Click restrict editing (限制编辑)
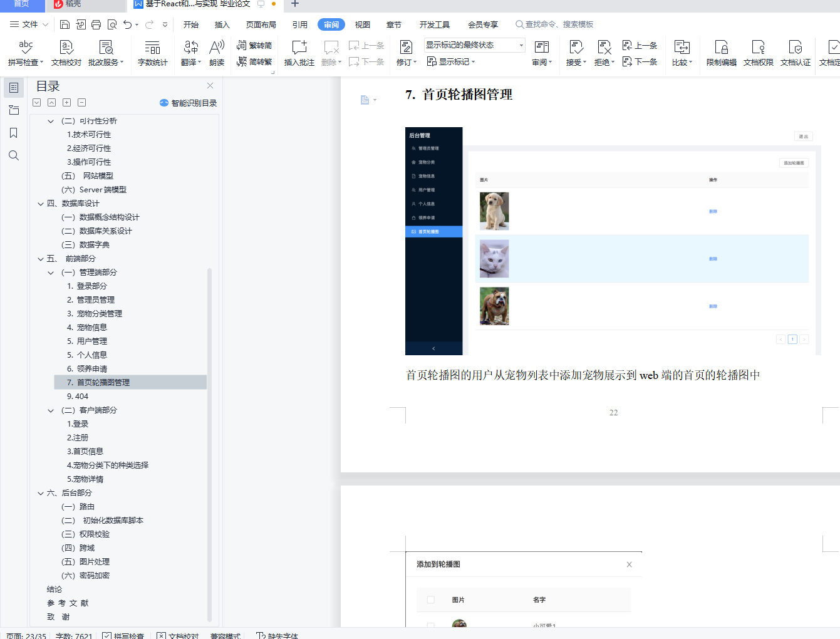840x639 pixels. 722,53
